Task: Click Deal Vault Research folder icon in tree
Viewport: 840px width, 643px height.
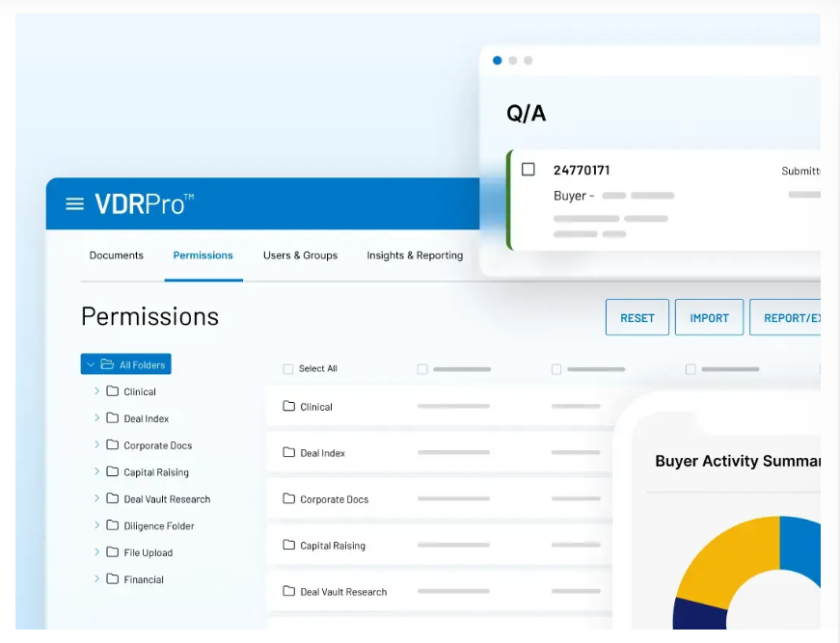Action: coord(113,498)
